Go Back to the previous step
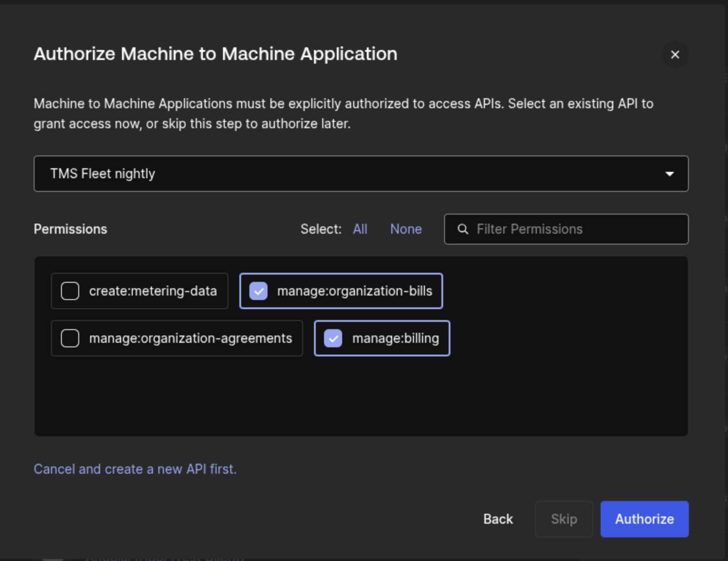The height and width of the screenshot is (561, 728). 498,519
